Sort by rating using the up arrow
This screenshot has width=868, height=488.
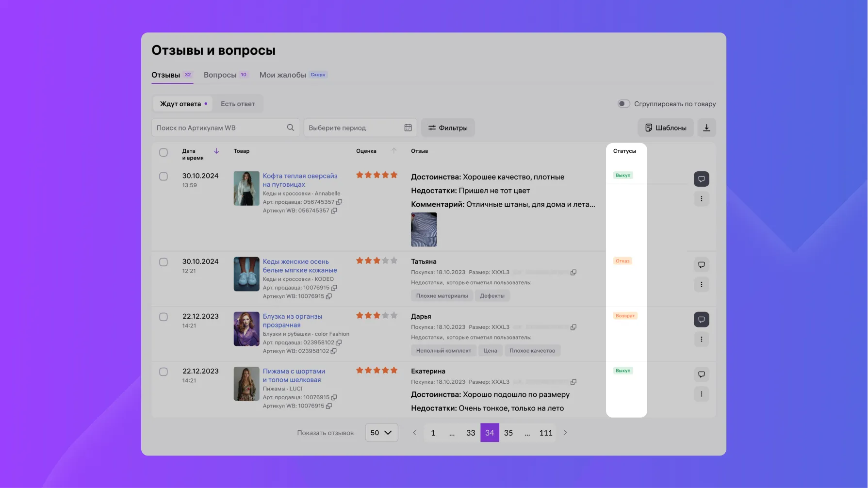394,151
